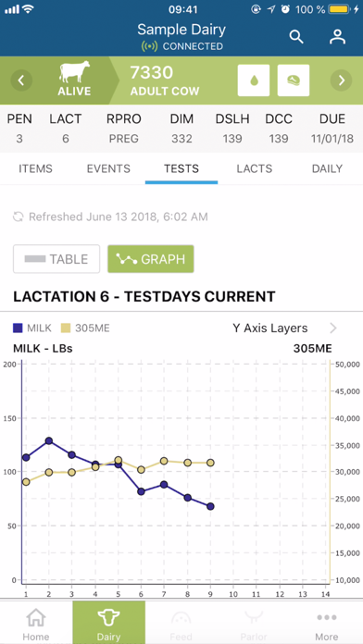Expand Y Axis Layers chevron
Screen dimensions: 363x644
[x=333, y=328]
